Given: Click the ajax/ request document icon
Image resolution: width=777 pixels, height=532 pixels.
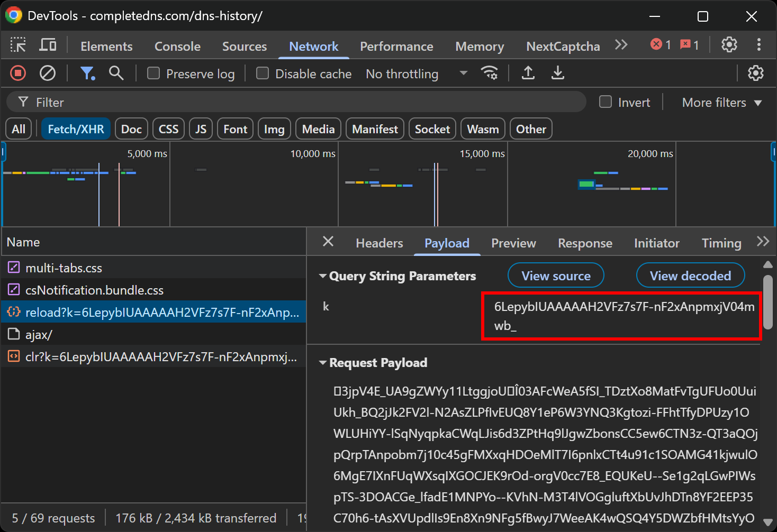Looking at the screenshot, I should click(14, 334).
